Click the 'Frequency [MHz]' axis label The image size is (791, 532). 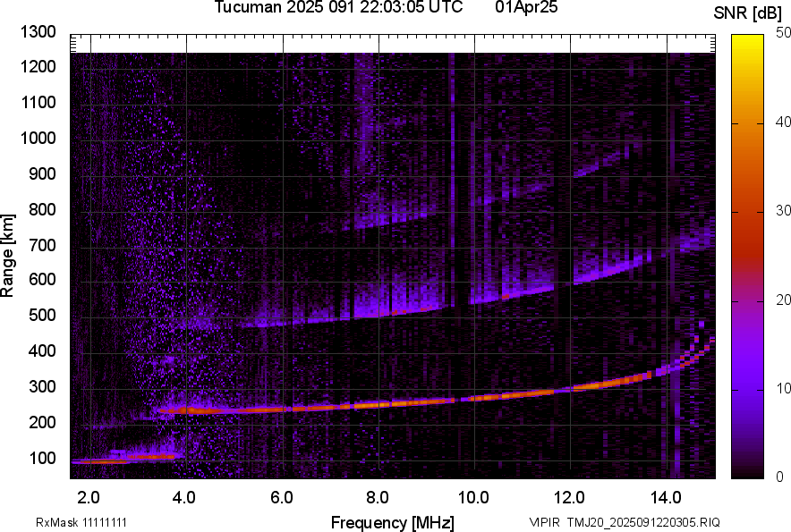pyautogui.click(x=393, y=522)
